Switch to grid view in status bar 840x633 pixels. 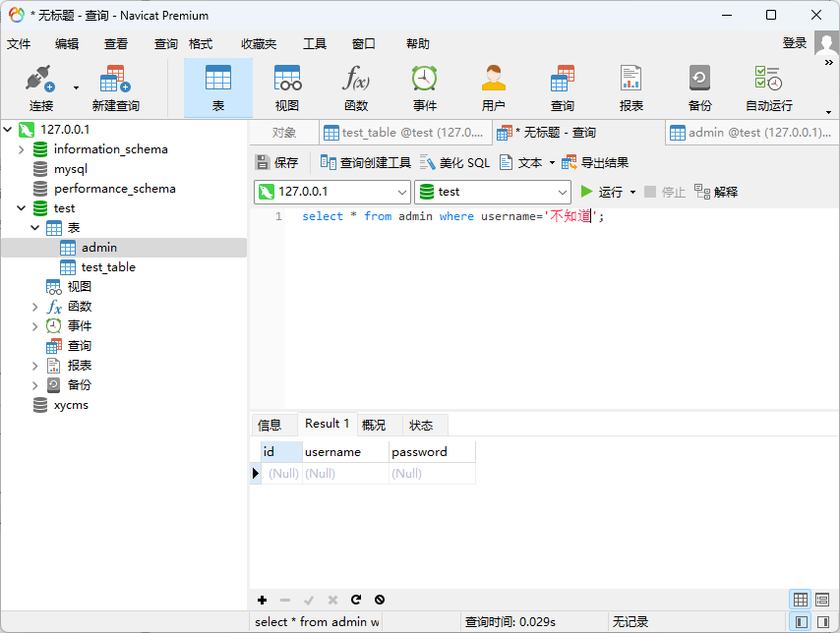pos(801,600)
